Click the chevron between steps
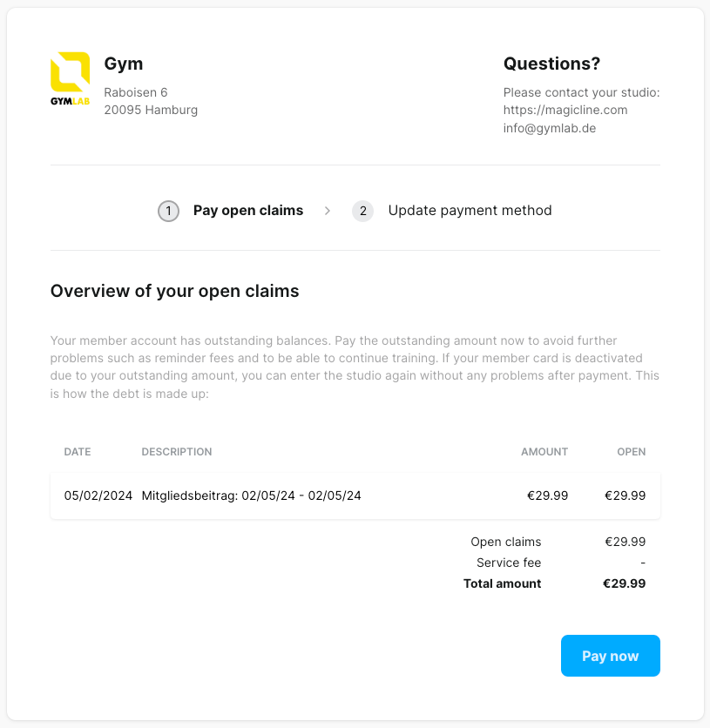710x728 pixels. coord(328,211)
